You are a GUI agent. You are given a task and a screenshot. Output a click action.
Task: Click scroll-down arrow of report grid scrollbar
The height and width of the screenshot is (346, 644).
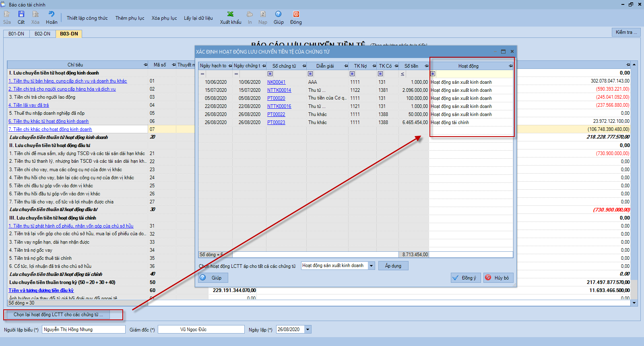tap(634, 303)
